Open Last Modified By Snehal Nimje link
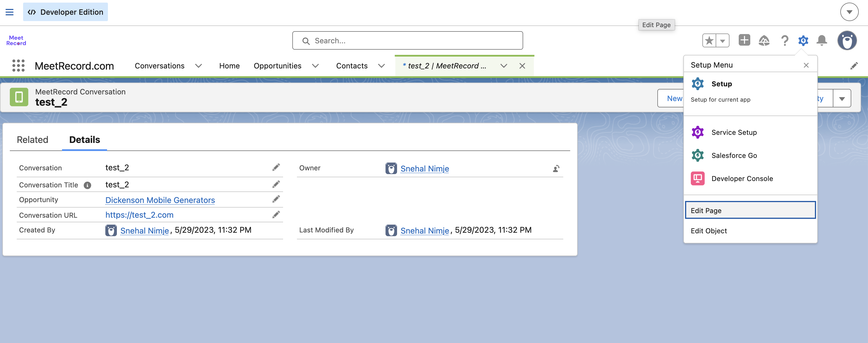The height and width of the screenshot is (343, 868). pyautogui.click(x=424, y=230)
